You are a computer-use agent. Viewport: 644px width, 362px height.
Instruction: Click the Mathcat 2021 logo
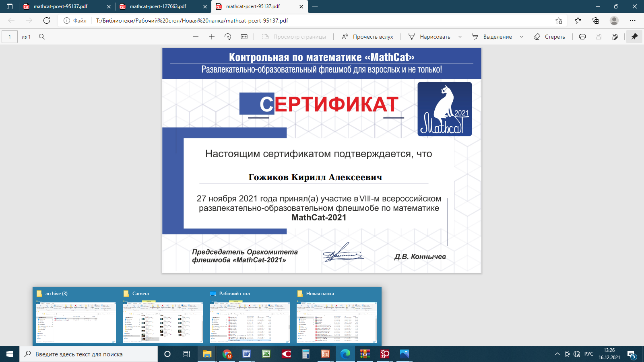[x=445, y=109]
